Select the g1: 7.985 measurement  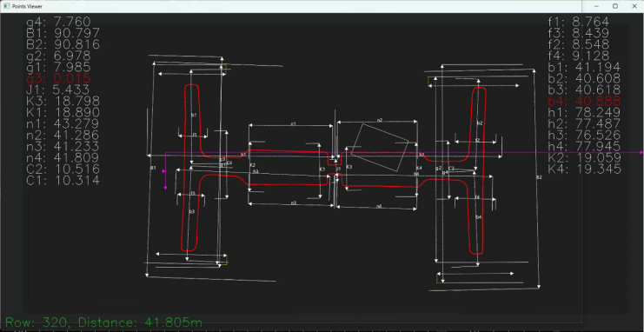click(59, 68)
